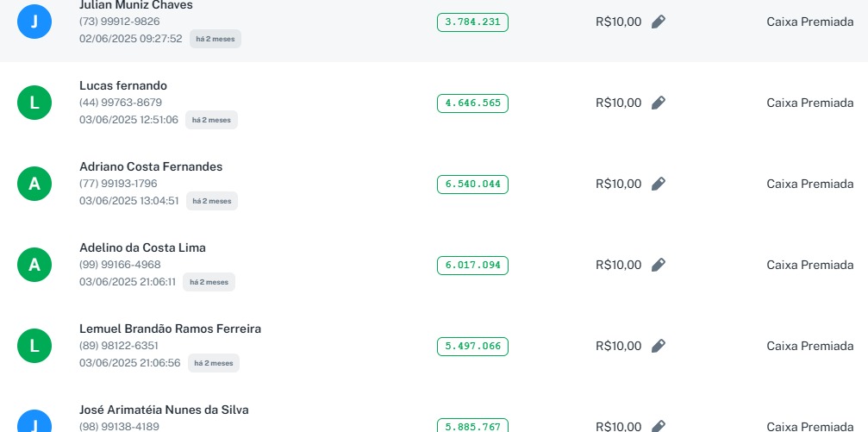
Task: Open edit pencil for Lemuel Brandão Ramos Ferreira
Action: pyautogui.click(x=659, y=346)
